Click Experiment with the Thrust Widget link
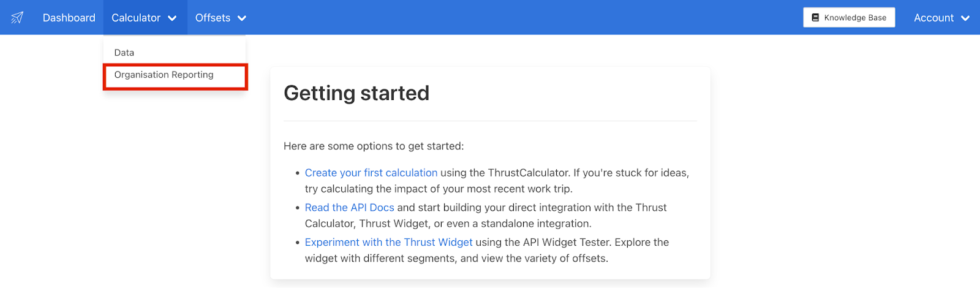The image size is (980, 288). point(389,242)
